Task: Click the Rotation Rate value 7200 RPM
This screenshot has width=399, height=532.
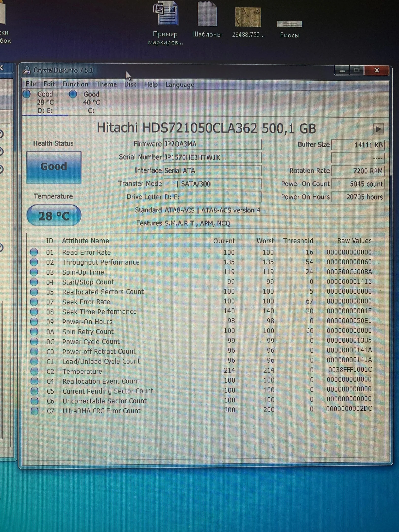Action: click(x=358, y=171)
